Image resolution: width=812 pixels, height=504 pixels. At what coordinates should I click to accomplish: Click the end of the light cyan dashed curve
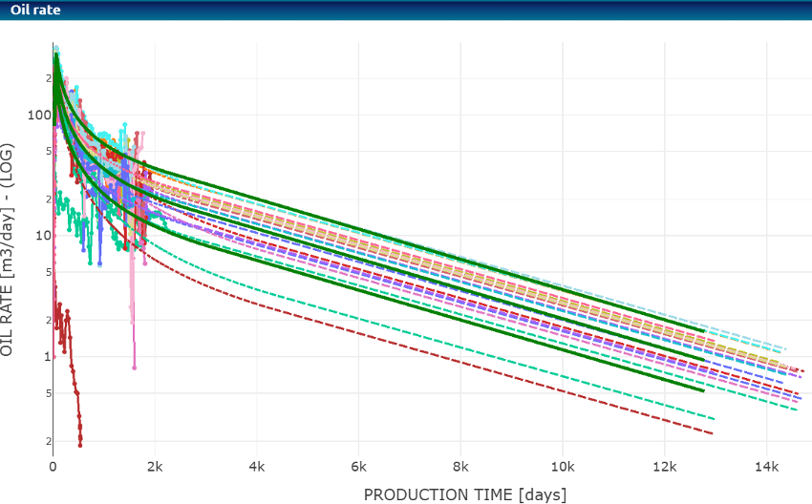click(x=785, y=350)
